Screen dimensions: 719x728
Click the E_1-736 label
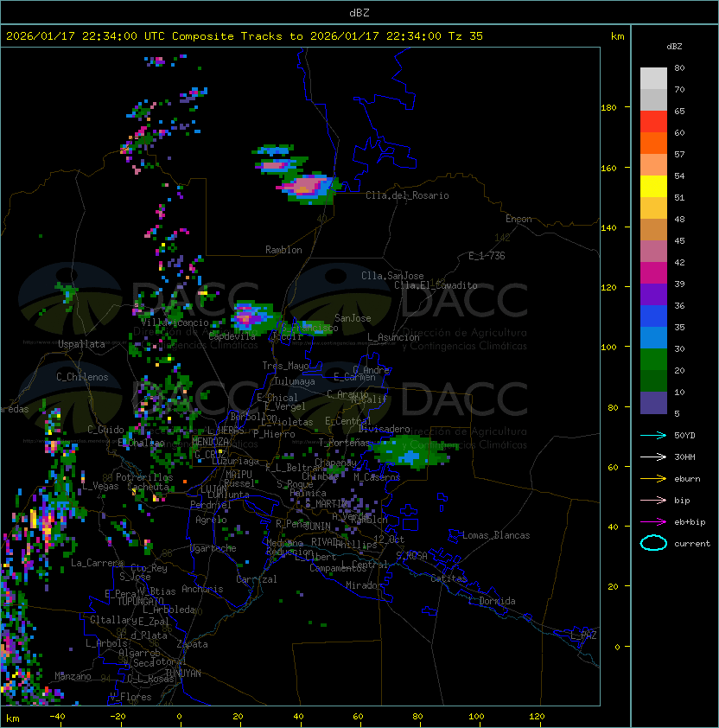tap(487, 256)
